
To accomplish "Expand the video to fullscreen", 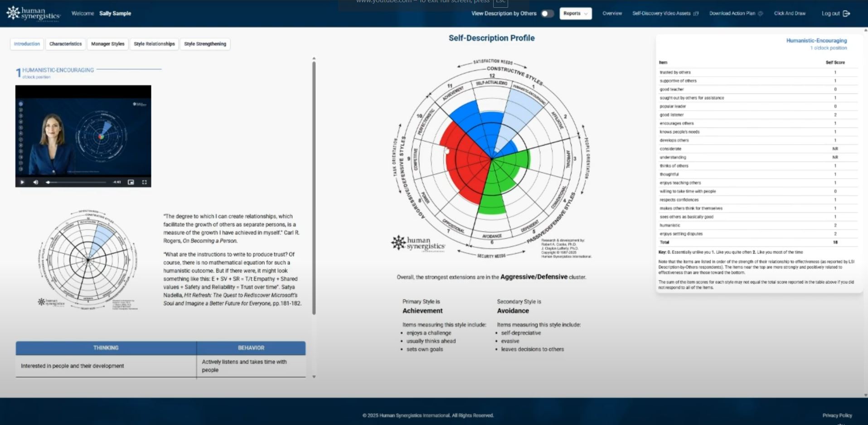I will pos(145,182).
